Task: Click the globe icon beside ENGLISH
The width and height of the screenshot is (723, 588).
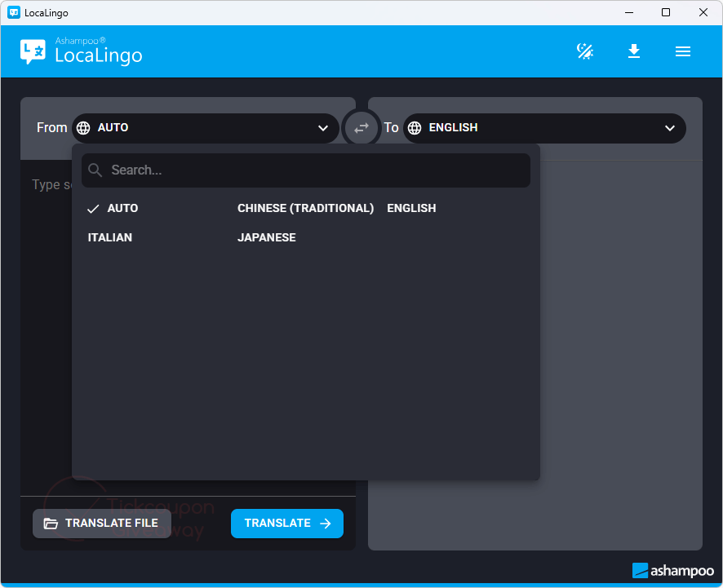Action: 415,128
